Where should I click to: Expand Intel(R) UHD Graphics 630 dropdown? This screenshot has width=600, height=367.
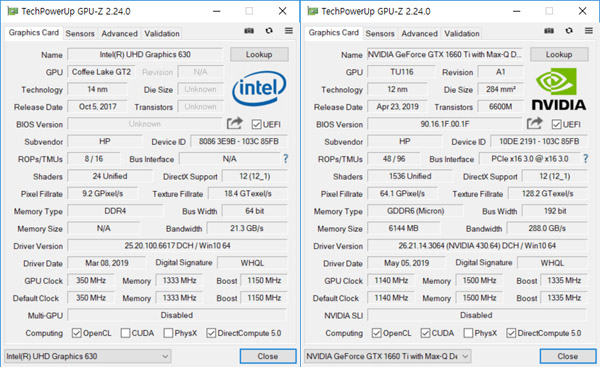(88, 356)
